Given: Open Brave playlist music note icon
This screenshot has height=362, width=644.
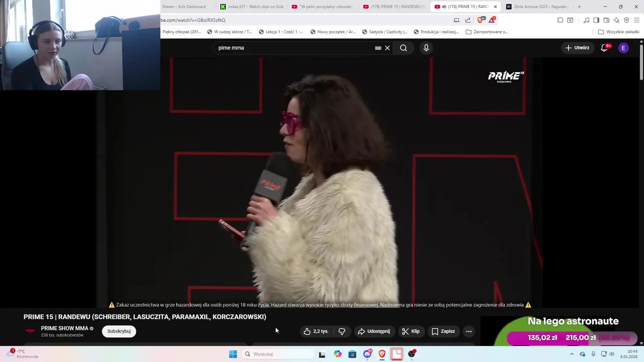Looking at the screenshot, I should coord(586,20).
